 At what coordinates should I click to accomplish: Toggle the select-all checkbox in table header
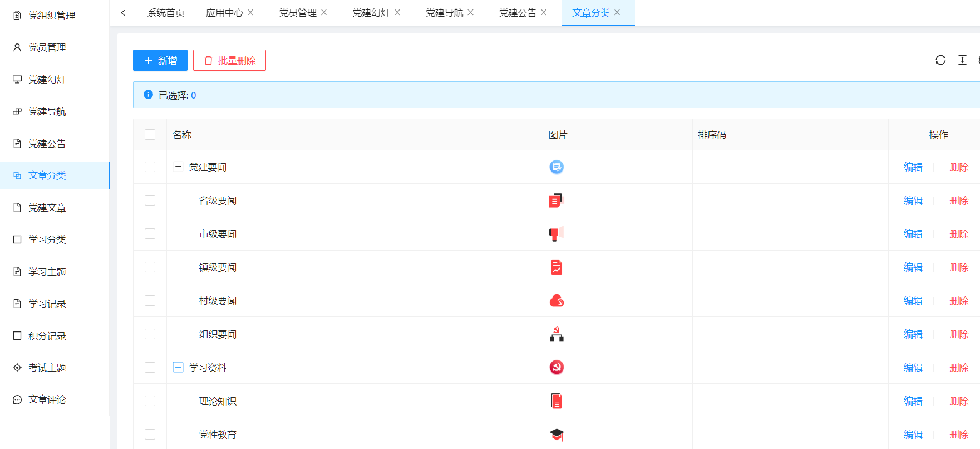pyautogui.click(x=150, y=135)
